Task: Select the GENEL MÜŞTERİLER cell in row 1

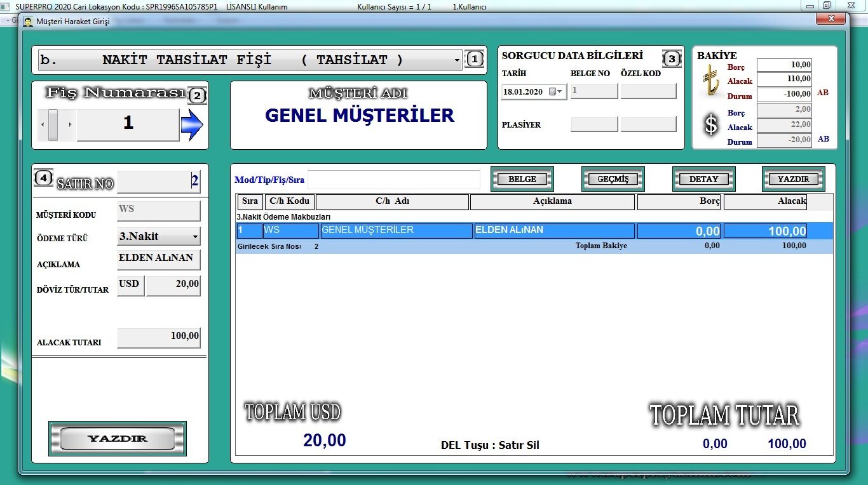Action: (397, 230)
